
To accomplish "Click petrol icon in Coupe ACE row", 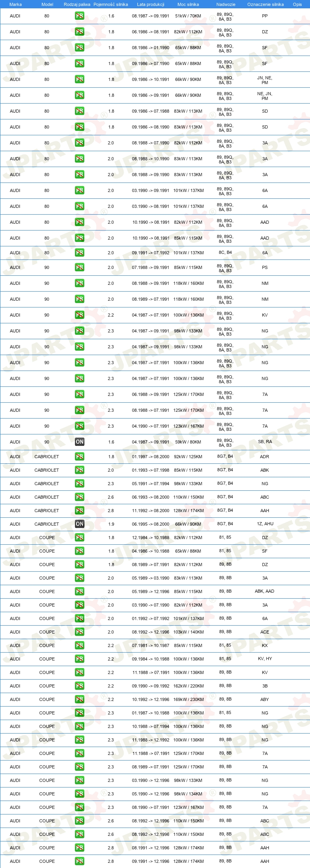I will 80,632.
